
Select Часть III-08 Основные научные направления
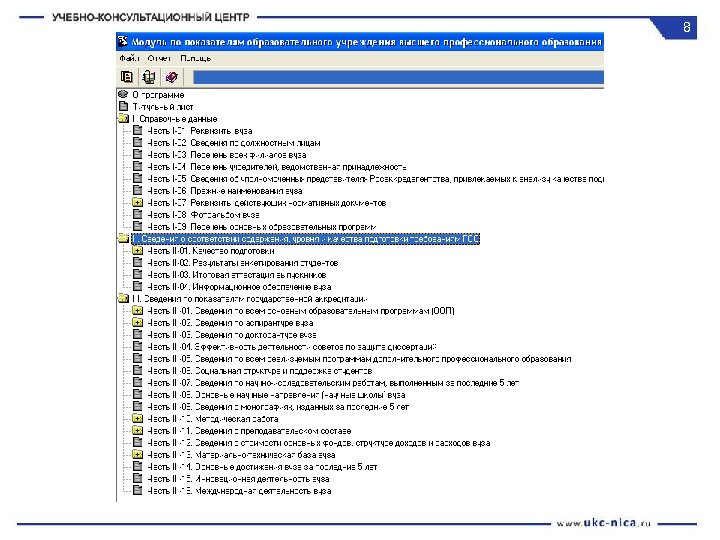276,395
